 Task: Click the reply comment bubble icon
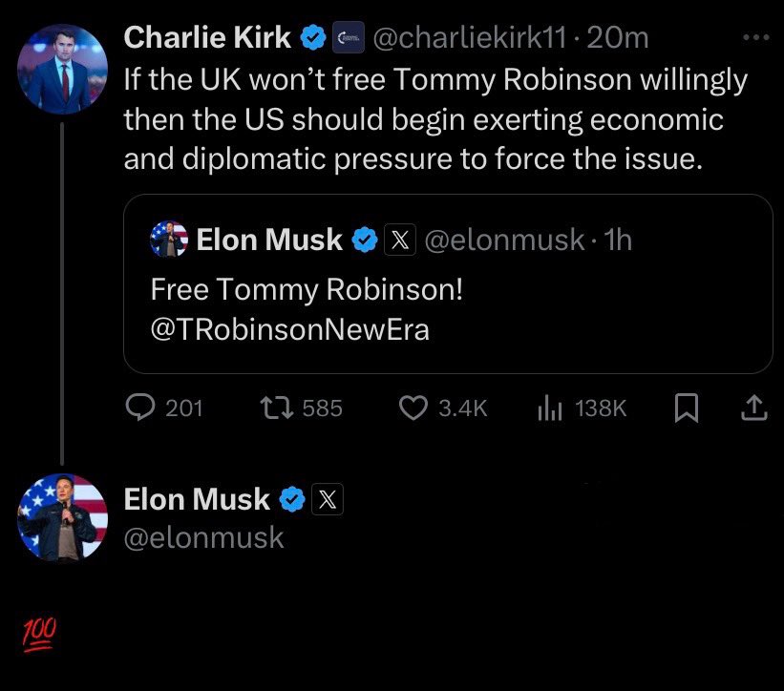[141, 408]
